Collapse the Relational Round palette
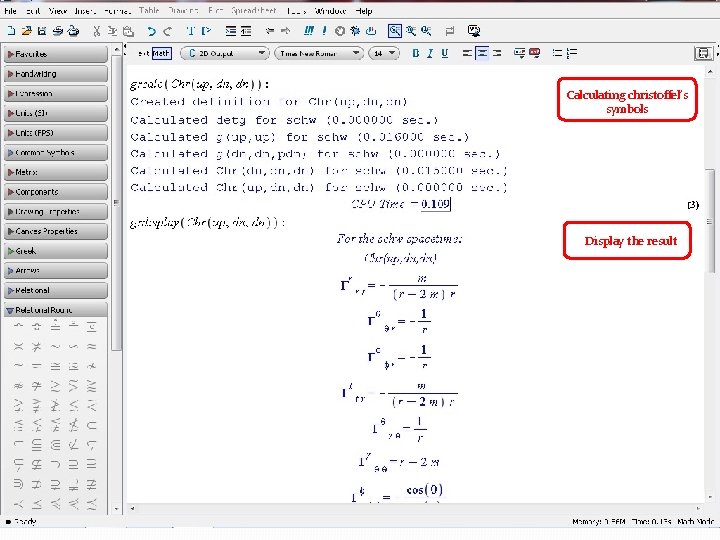The image size is (720, 540). click(56, 310)
